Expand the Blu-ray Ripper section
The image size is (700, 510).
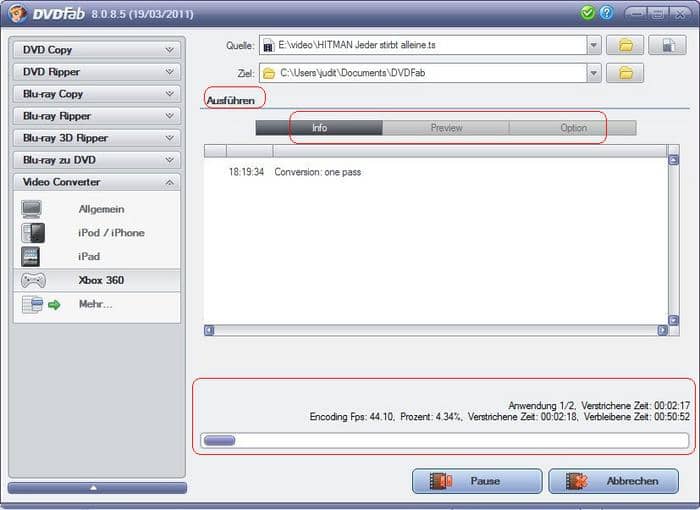tap(97, 116)
